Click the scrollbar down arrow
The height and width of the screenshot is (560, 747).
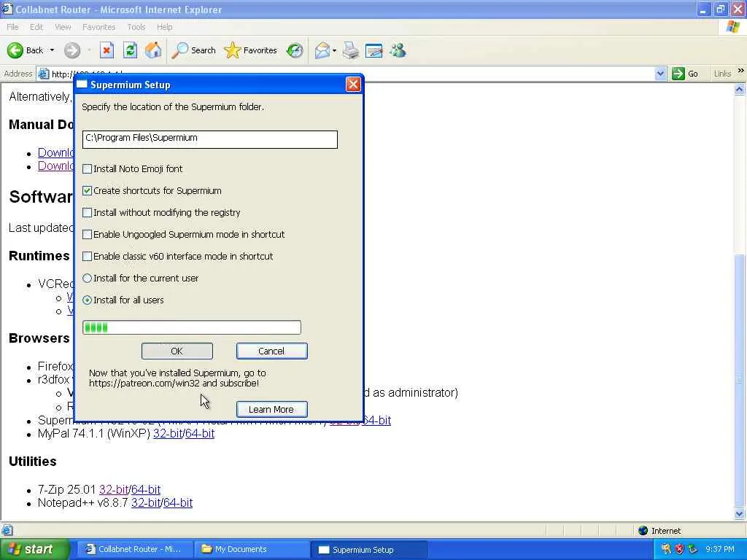click(x=739, y=513)
